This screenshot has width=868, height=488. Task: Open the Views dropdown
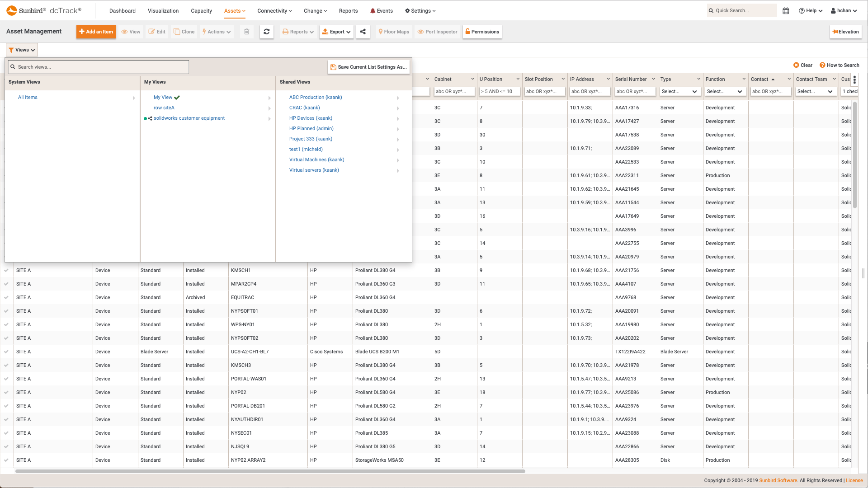[21, 50]
